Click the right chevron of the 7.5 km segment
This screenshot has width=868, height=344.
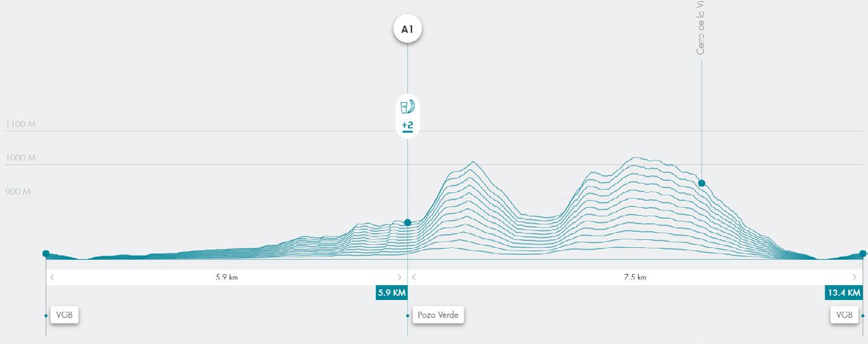tap(854, 277)
